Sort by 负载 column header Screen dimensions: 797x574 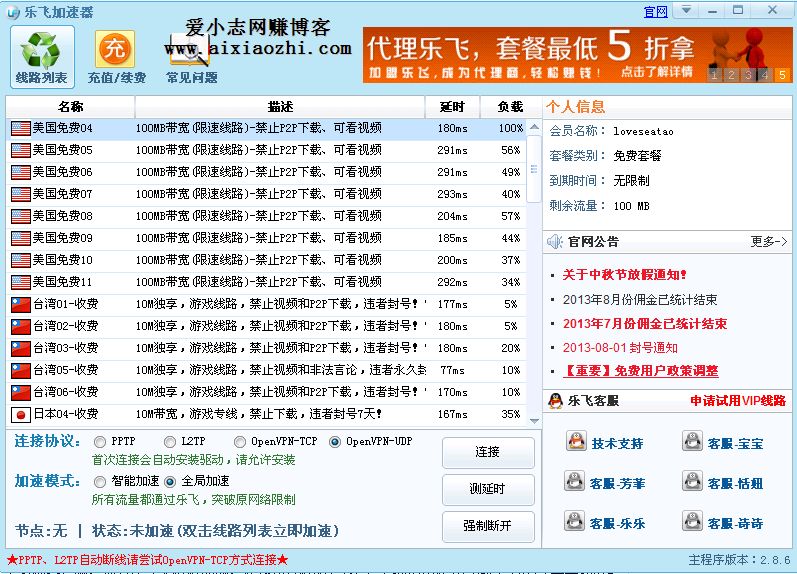510,107
